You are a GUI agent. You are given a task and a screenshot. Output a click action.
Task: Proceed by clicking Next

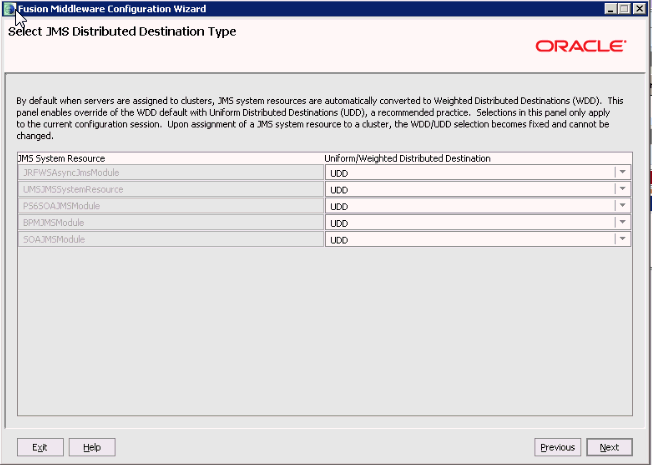click(x=610, y=447)
